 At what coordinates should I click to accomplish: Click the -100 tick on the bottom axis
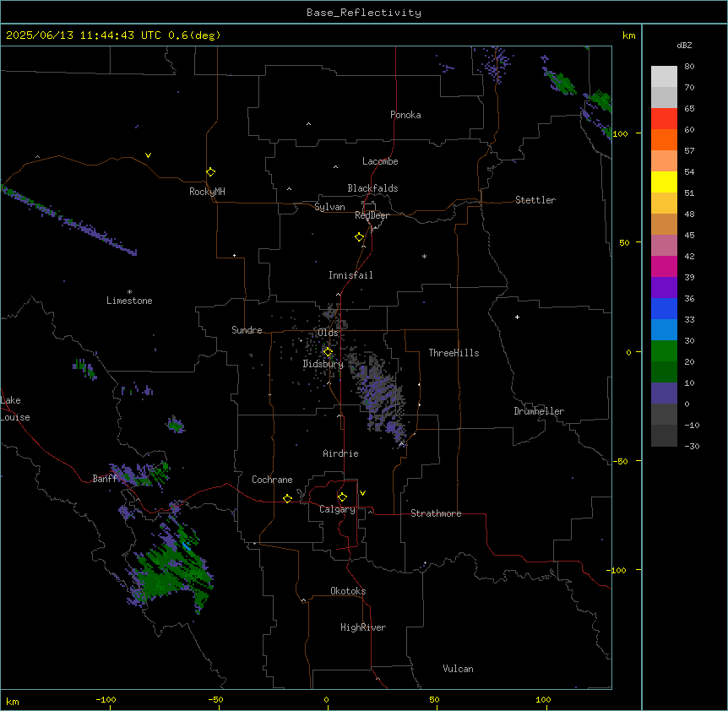pos(106,699)
